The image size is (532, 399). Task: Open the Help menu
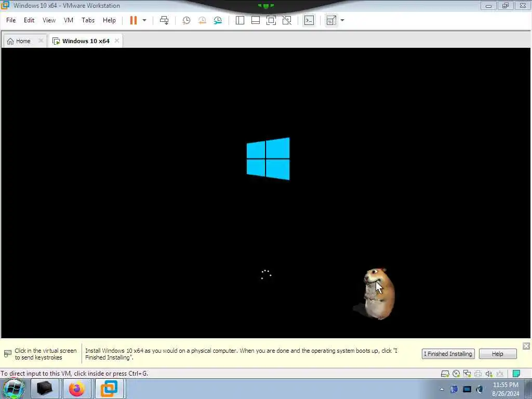tap(109, 20)
